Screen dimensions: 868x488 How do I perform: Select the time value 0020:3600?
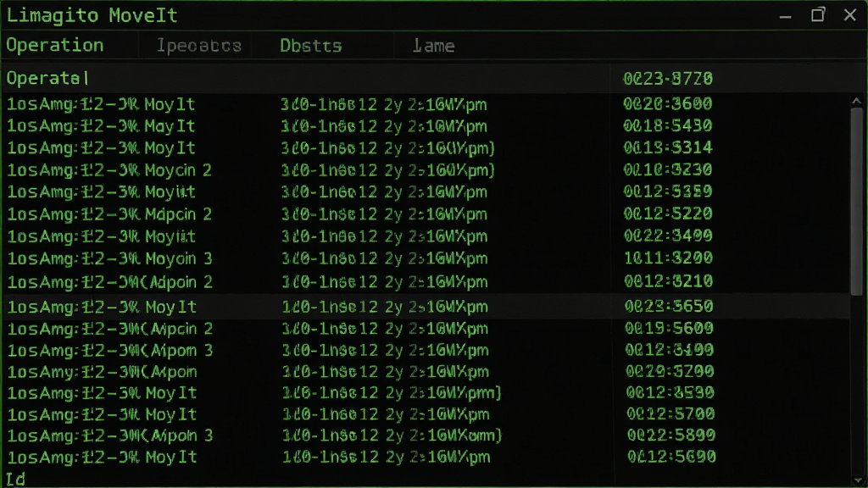coord(668,103)
